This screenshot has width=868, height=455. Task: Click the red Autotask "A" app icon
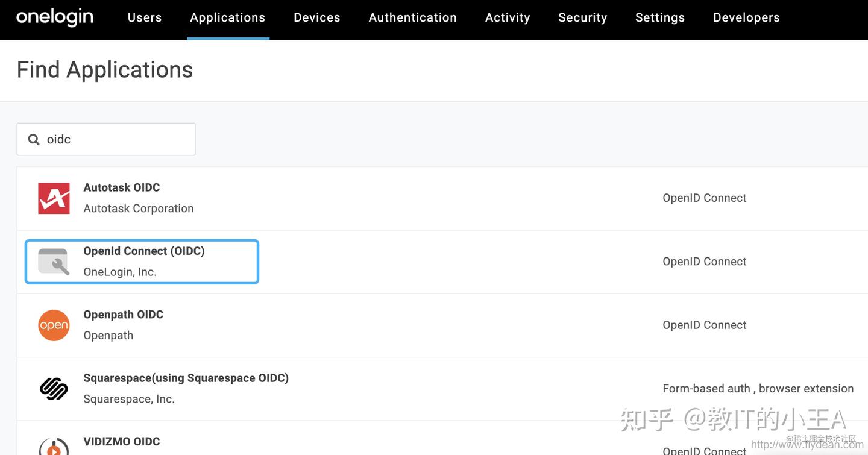(54, 198)
